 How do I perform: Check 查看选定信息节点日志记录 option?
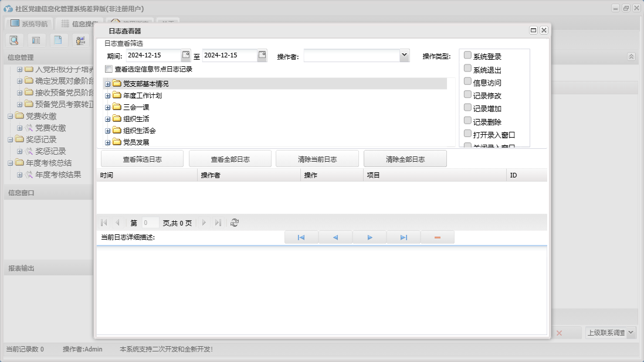click(109, 69)
